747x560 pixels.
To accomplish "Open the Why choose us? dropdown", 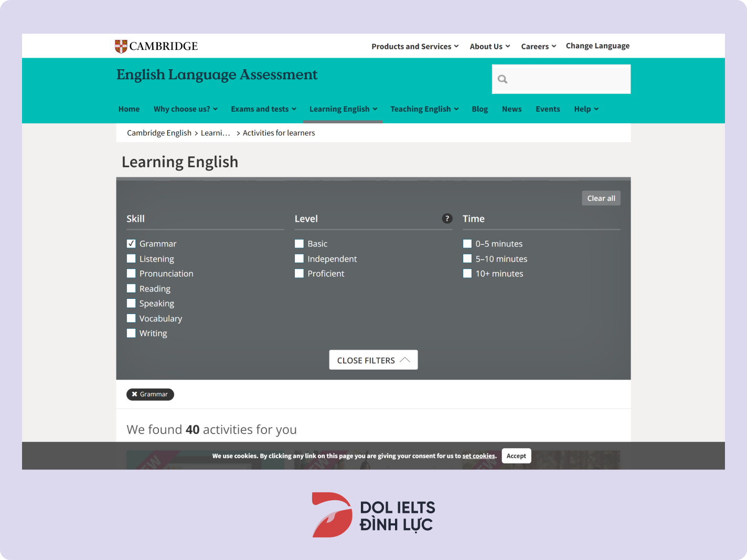I will [x=186, y=109].
